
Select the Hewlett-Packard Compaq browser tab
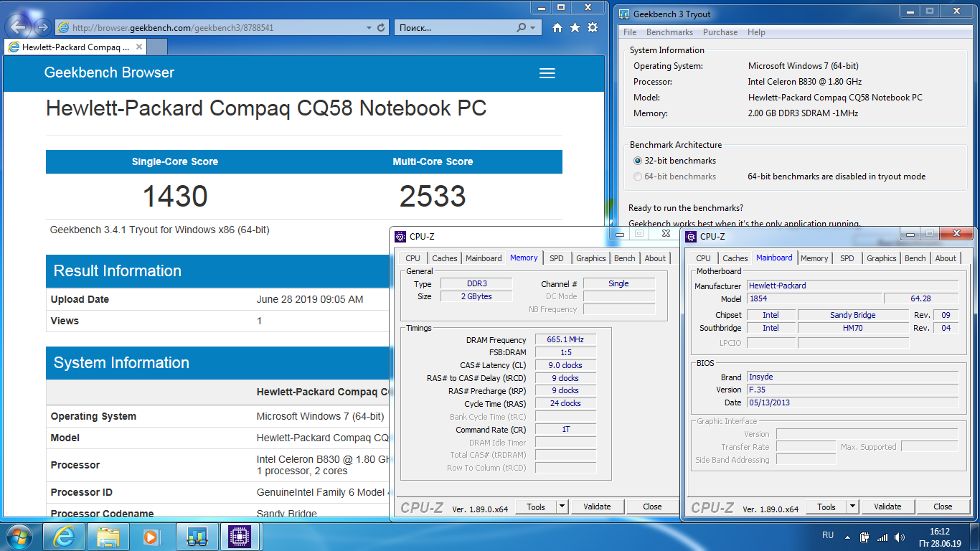75,47
